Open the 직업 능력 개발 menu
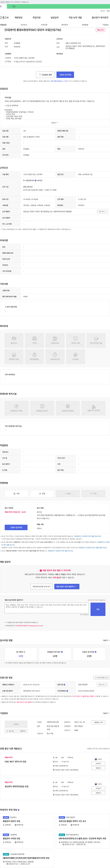The height and width of the screenshot is (868, 110). pos(75,18)
